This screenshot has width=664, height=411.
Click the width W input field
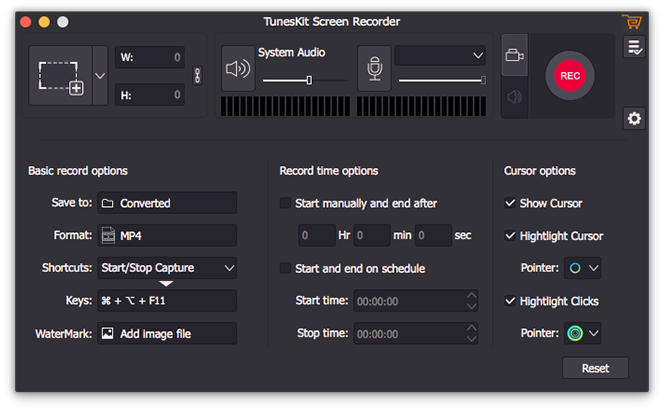(x=149, y=57)
